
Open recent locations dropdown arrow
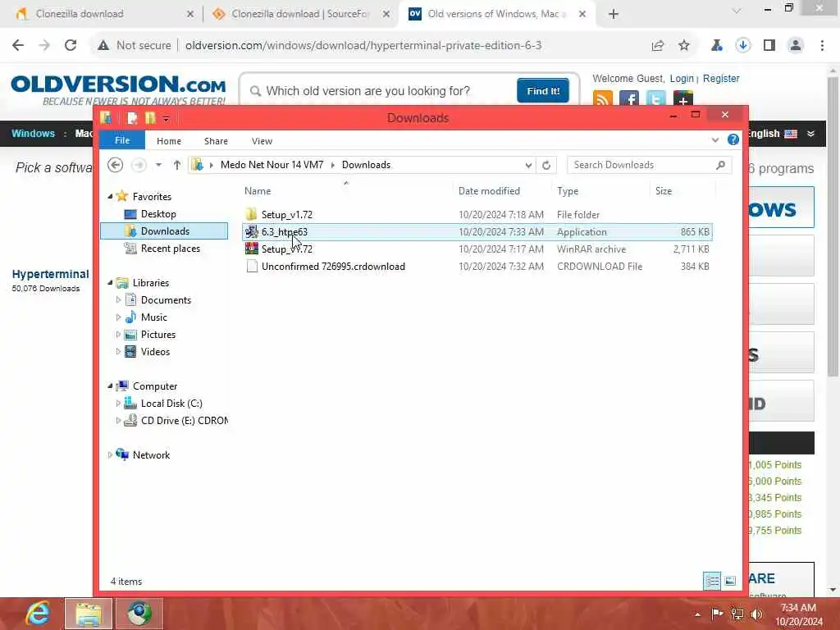158,165
